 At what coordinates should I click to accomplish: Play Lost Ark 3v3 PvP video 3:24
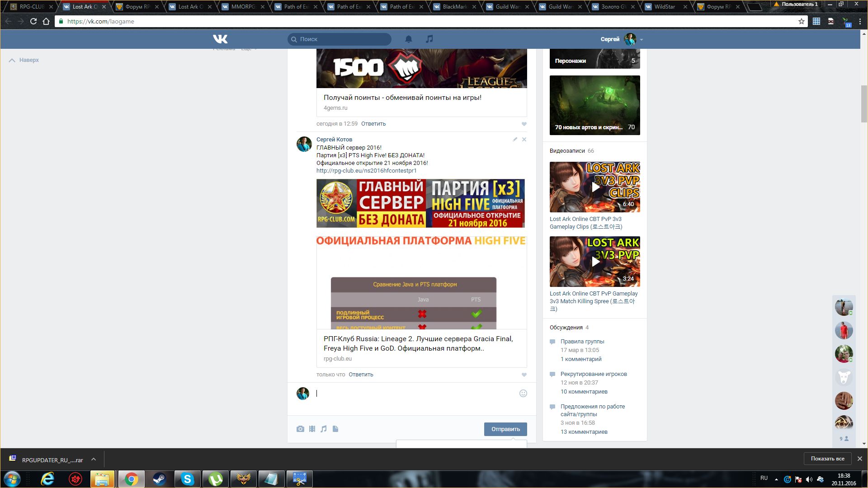coord(595,262)
